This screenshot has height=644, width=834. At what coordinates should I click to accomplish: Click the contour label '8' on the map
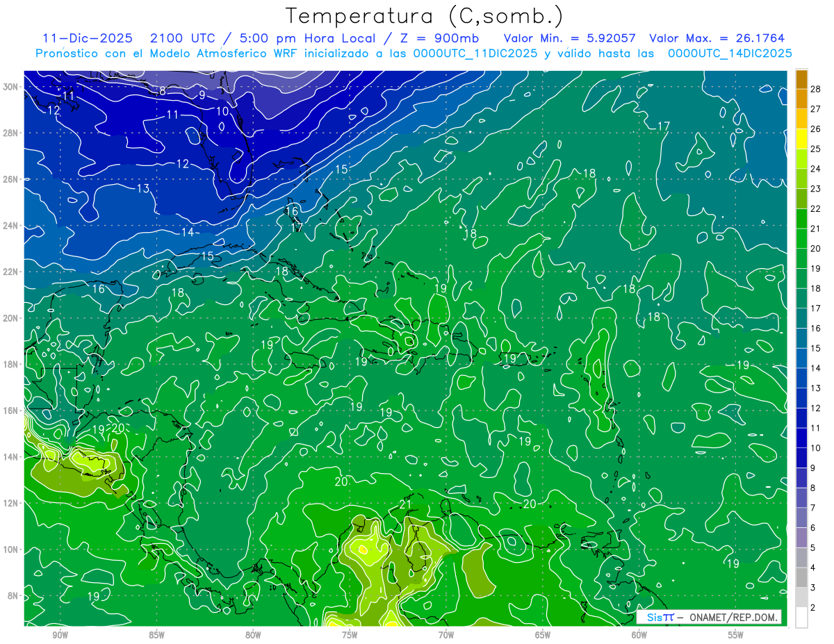point(163,91)
